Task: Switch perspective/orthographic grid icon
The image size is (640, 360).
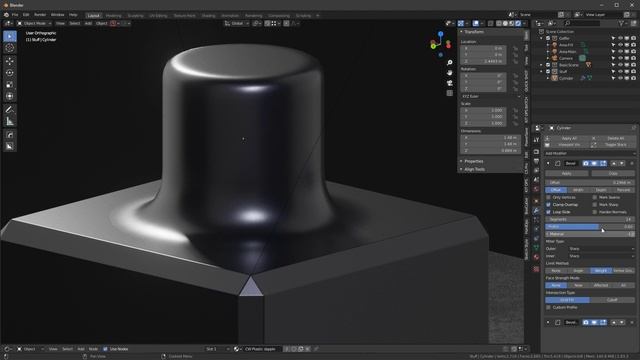Action: point(449,93)
